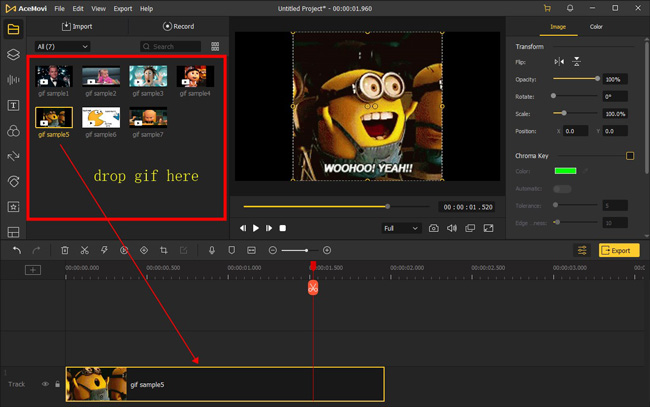Take a snapshot with the camera icon
This screenshot has height=407, width=650.
coord(434,228)
